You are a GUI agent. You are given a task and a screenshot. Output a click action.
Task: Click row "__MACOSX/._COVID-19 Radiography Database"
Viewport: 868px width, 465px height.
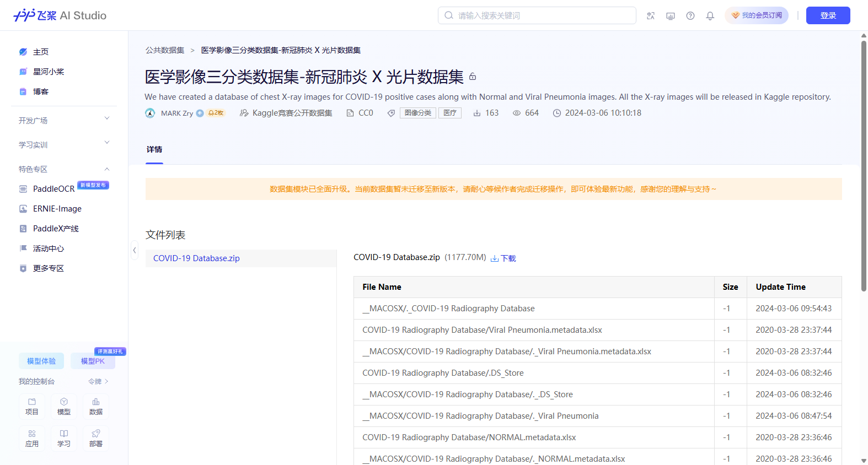click(x=598, y=309)
